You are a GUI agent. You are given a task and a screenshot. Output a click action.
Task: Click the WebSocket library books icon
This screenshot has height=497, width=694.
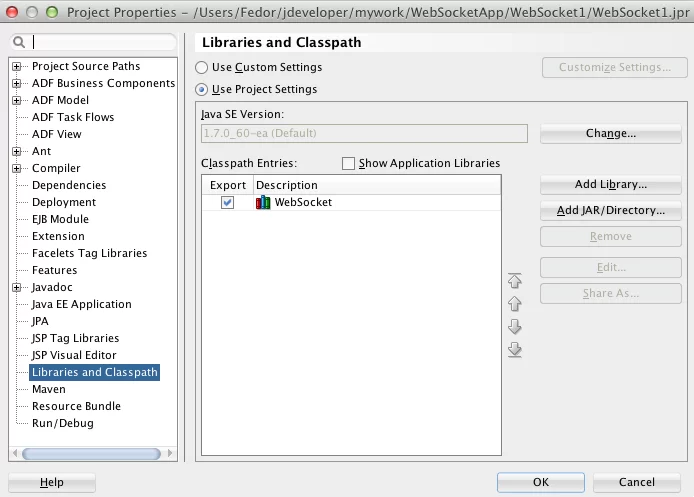click(x=263, y=202)
